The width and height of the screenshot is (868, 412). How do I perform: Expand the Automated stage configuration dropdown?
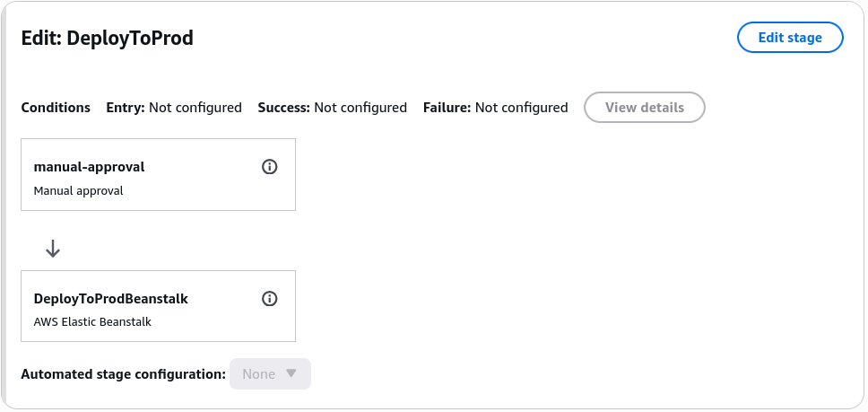click(x=270, y=373)
